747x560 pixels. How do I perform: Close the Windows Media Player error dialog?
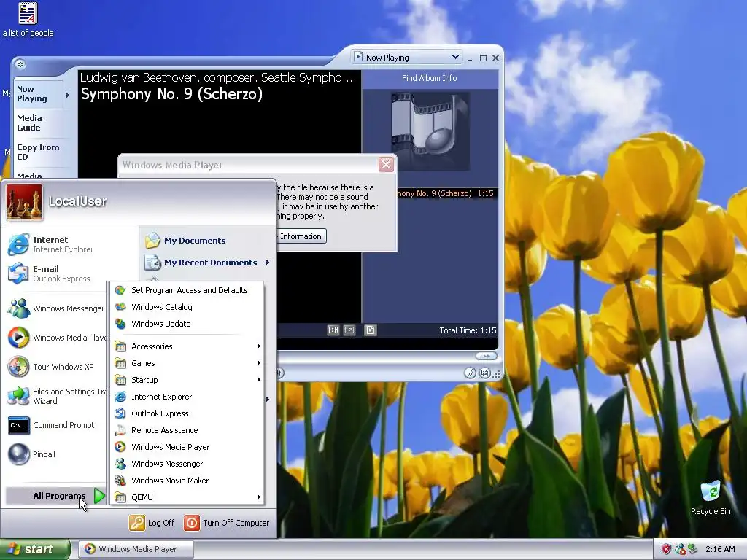tap(386, 164)
